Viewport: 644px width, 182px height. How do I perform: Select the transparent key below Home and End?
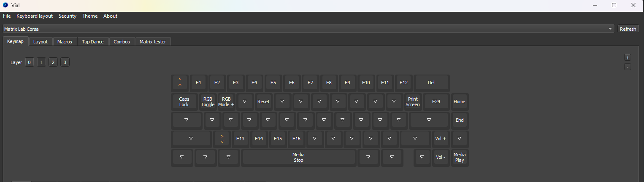460,139
